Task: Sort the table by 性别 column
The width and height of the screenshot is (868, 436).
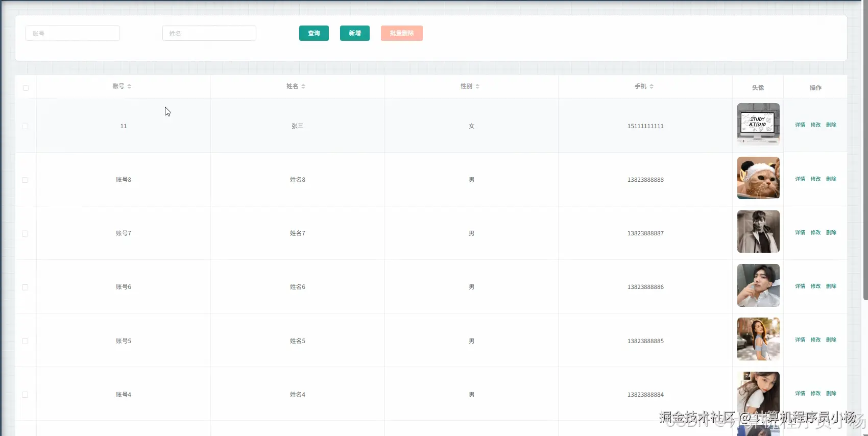Action: point(477,86)
